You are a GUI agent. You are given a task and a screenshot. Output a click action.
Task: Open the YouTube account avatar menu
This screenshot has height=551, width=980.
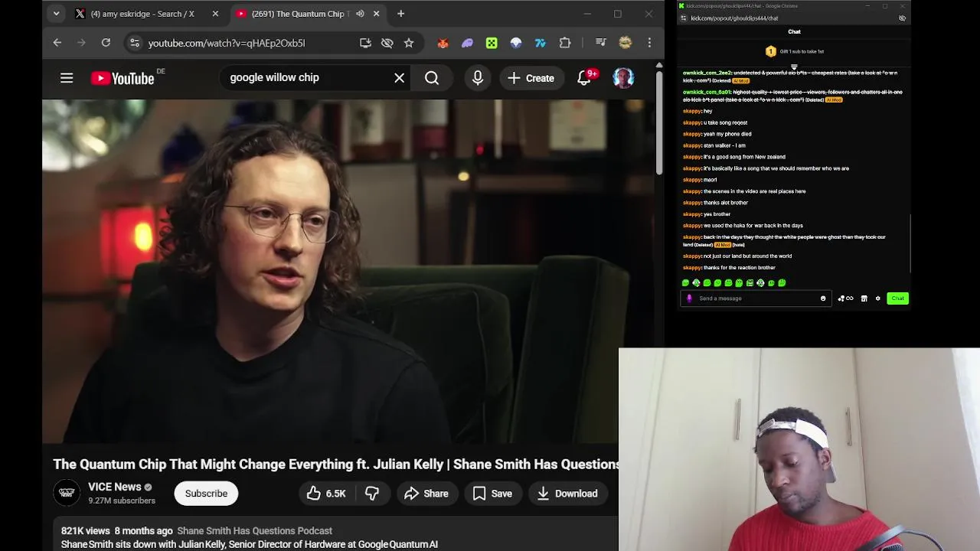[x=623, y=77]
